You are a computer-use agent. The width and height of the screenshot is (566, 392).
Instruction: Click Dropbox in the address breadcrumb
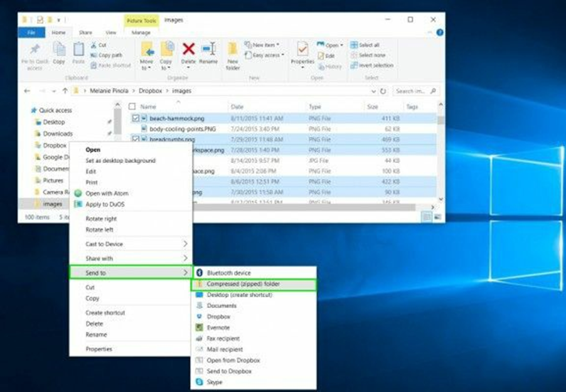(150, 91)
